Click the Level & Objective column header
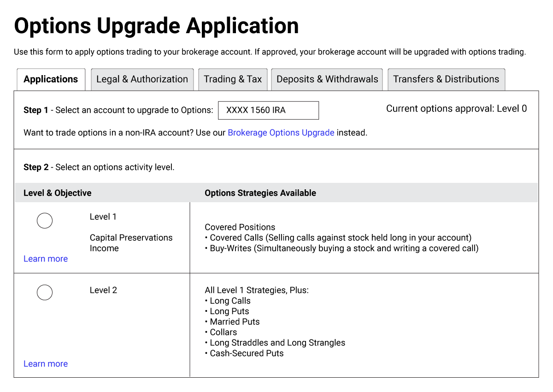 tap(58, 193)
